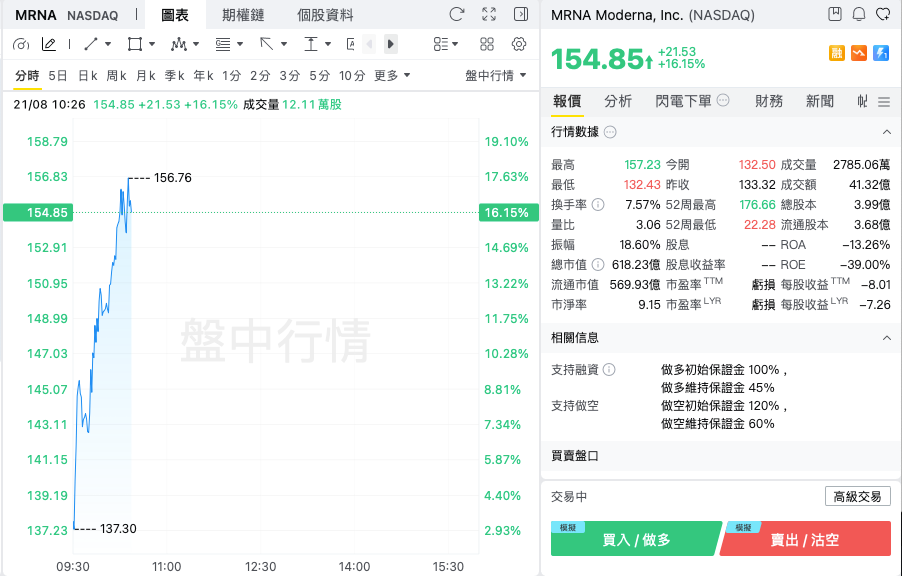Image resolution: width=902 pixels, height=576 pixels.
Task: Click the 賣出 / 沽空 button
Action: pos(805,539)
